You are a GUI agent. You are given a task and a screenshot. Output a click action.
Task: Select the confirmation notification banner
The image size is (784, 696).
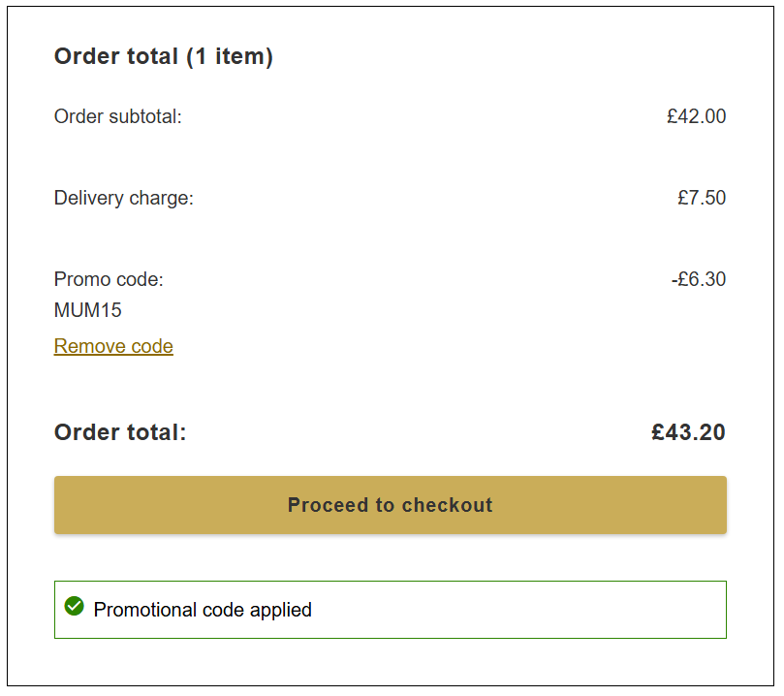click(x=390, y=609)
